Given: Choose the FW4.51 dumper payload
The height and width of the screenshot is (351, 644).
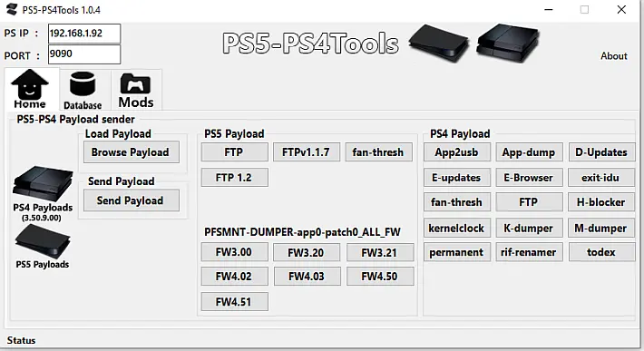Looking at the screenshot, I should [234, 302].
